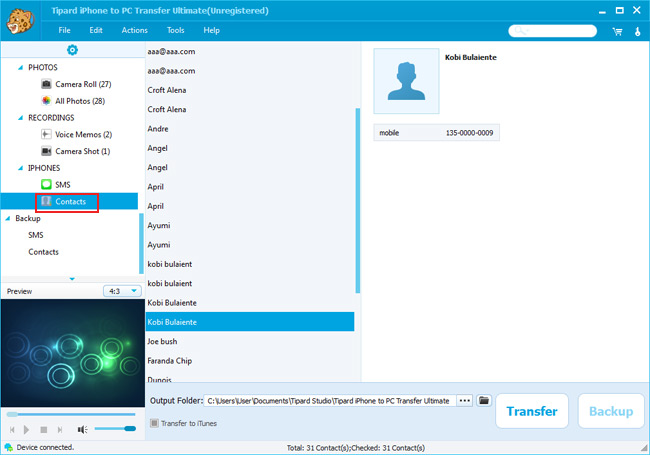The height and width of the screenshot is (455, 650).
Task: Click the Backup button
Action: [611, 411]
